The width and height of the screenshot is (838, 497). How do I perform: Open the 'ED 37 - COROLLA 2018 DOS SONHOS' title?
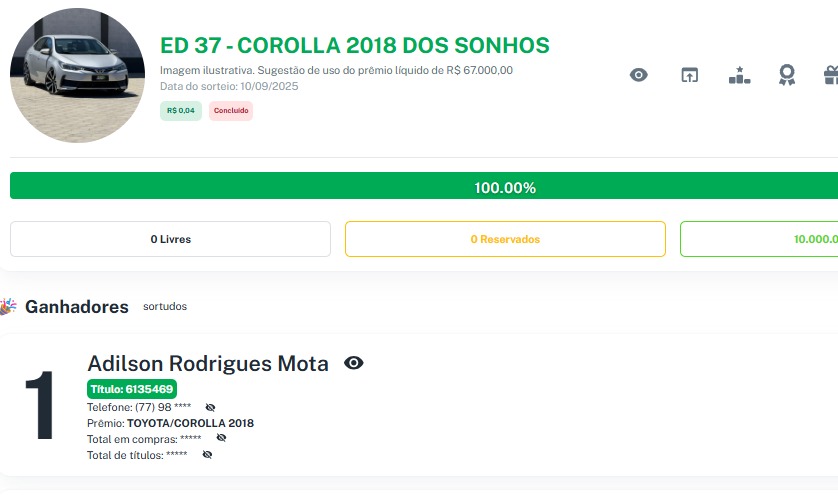(355, 46)
